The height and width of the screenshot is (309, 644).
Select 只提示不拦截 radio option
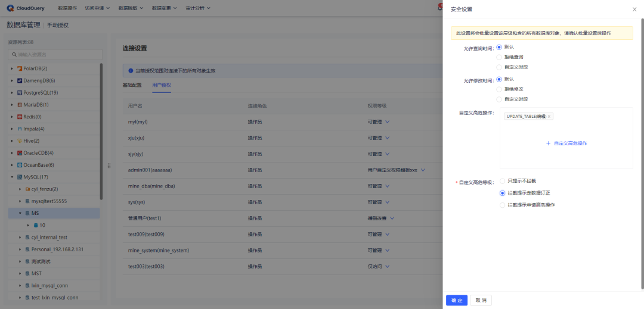coord(502,181)
